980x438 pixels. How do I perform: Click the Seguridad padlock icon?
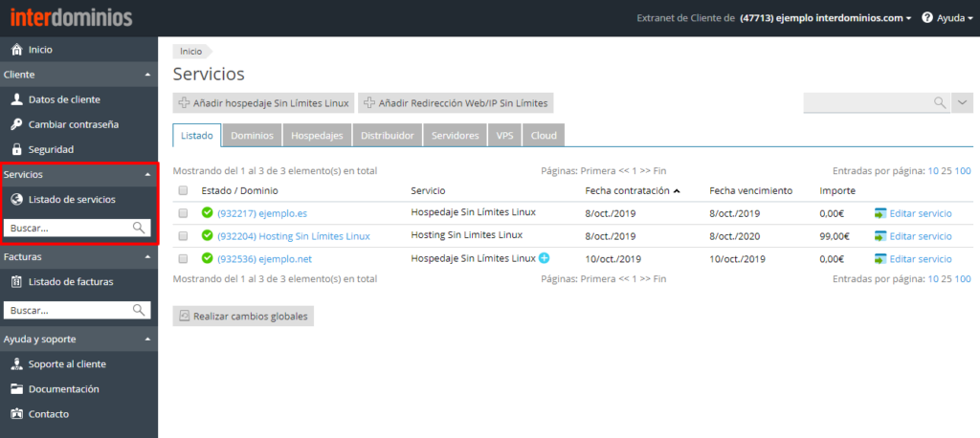[x=17, y=149]
